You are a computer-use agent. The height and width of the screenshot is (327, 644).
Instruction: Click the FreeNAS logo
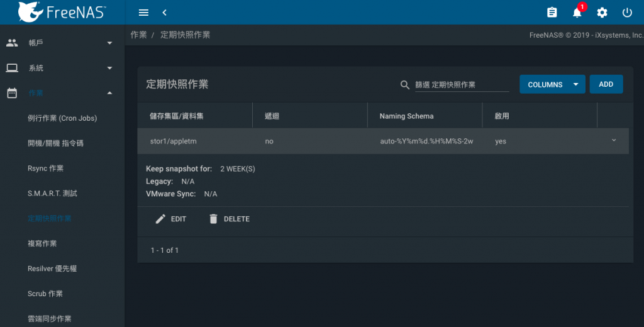(62, 12)
